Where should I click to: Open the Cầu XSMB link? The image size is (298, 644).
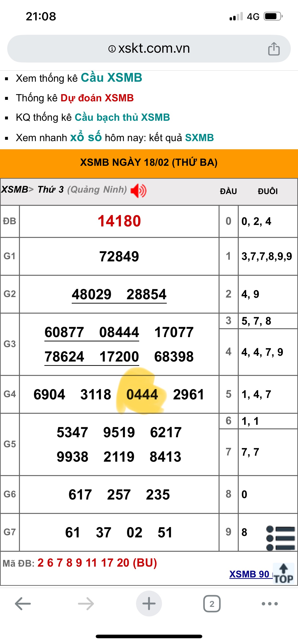(x=111, y=78)
